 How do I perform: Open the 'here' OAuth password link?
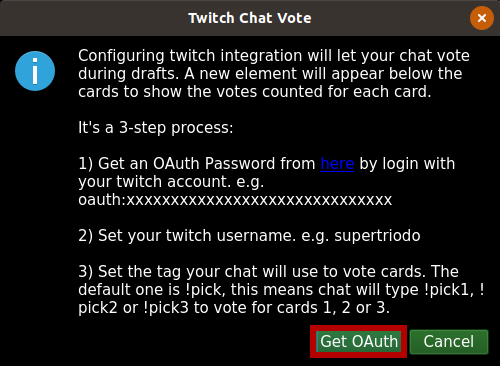tap(337, 164)
